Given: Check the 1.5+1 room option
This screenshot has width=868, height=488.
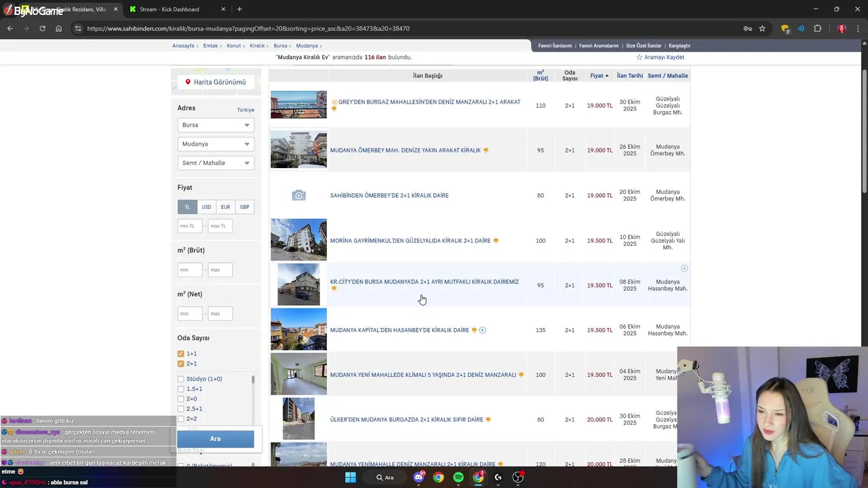Looking at the screenshot, I should pyautogui.click(x=181, y=389).
